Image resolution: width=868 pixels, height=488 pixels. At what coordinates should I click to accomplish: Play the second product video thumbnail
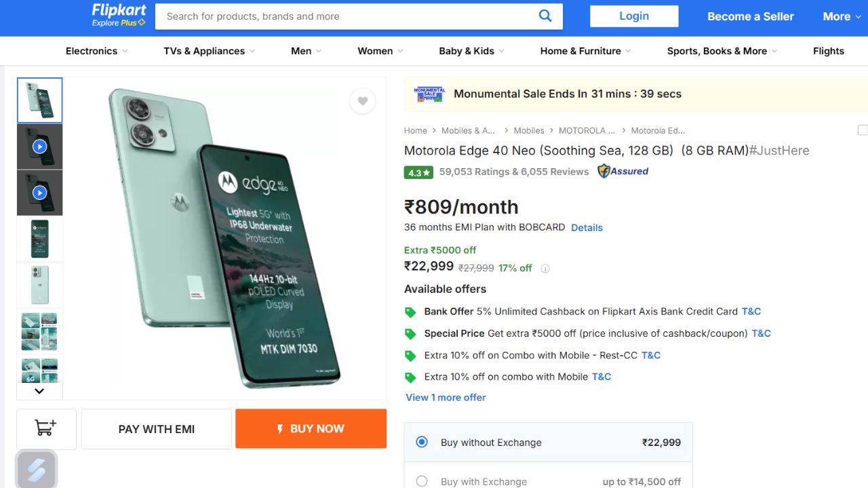(x=40, y=192)
